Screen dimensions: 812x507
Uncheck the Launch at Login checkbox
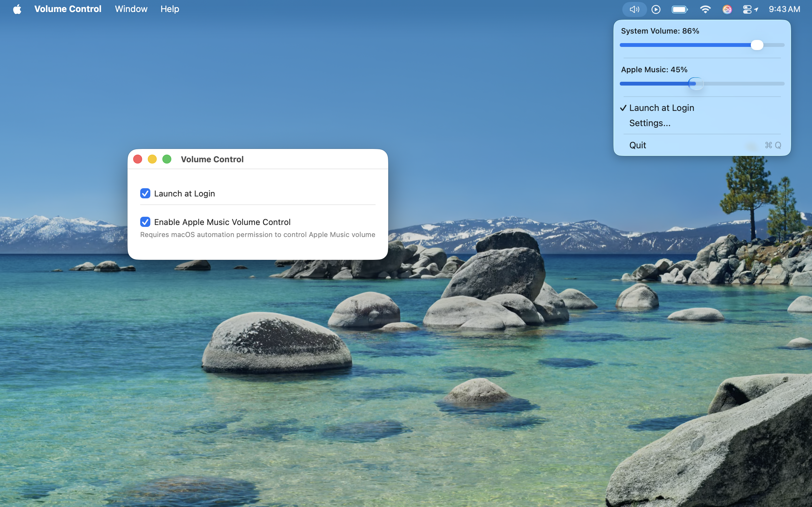pyautogui.click(x=145, y=194)
